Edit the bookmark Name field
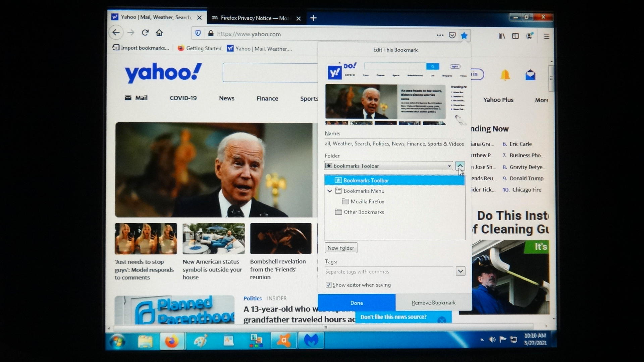Viewport: 644px width, 362px height. [x=394, y=143]
